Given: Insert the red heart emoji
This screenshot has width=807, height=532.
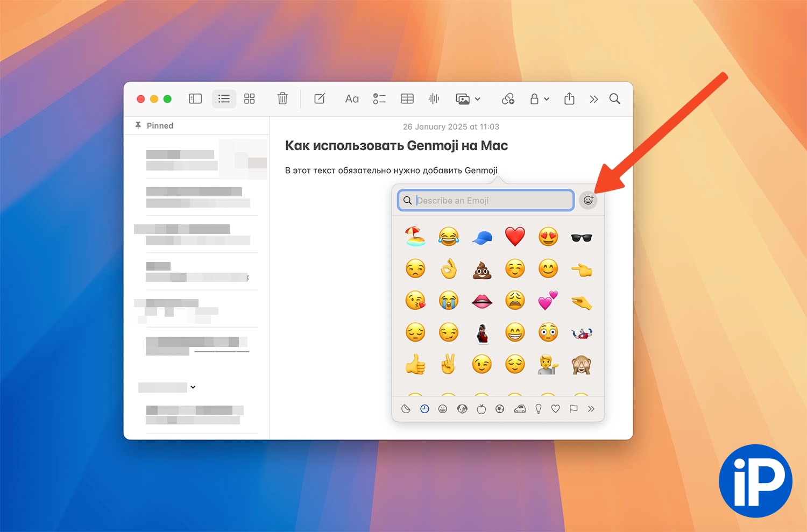Looking at the screenshot, I should coord(515,237).
